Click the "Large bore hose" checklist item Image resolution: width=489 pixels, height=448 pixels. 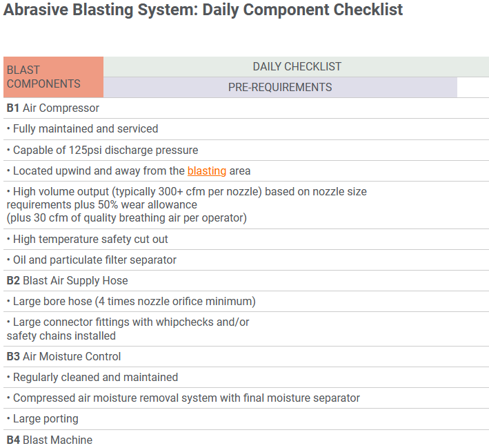click(x=131, y=301)
